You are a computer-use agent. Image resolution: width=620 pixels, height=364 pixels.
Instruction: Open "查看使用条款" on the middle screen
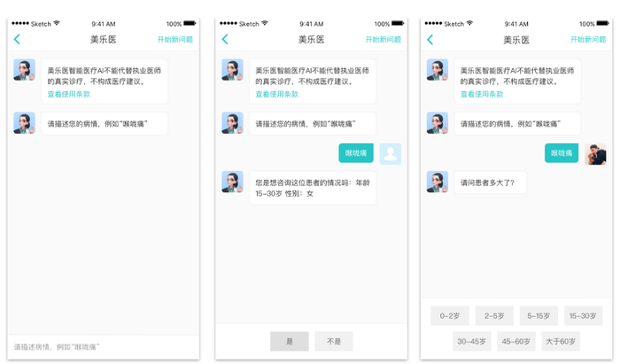(276, 94)
